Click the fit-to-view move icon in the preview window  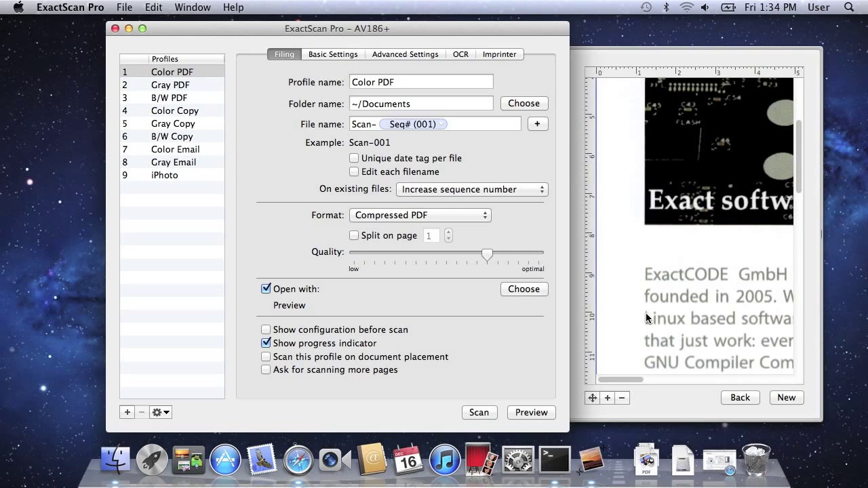(593, 398)
